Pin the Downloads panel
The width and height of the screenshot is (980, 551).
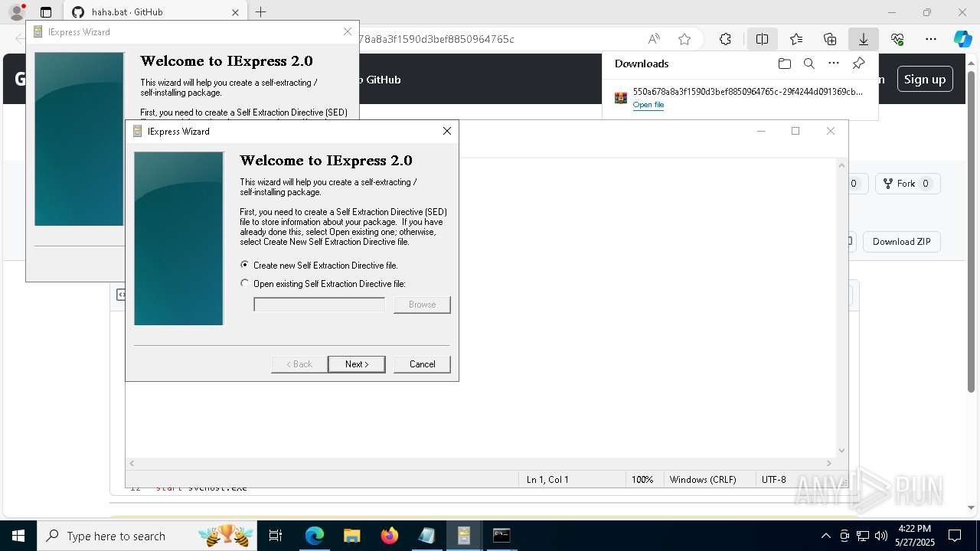coord(858,64)
